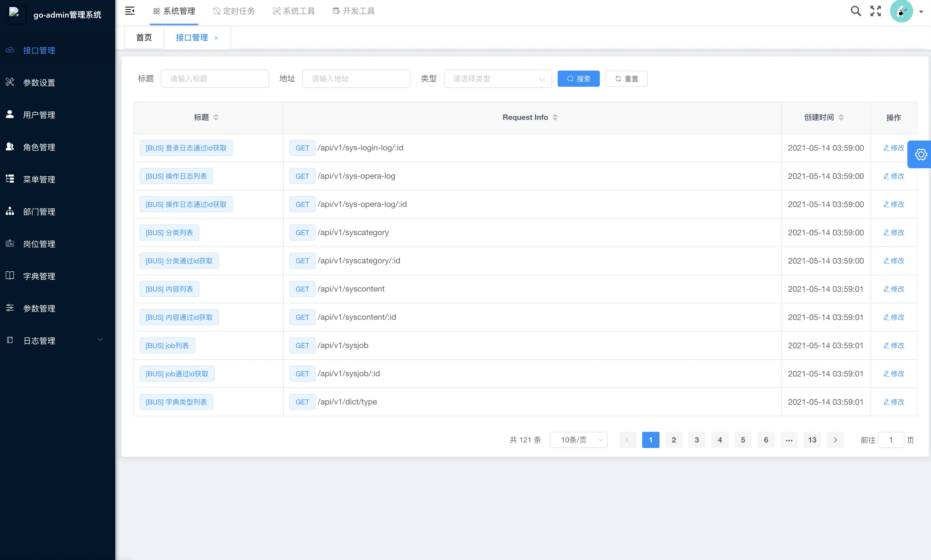
Task: Click the 字典管理 book icon
Action: [10, 275]
